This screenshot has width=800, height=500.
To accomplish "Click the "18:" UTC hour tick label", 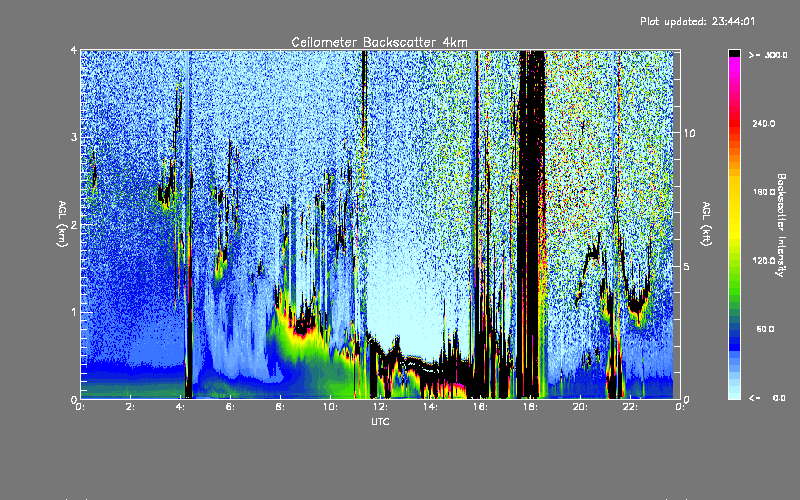I will coord(530,407).
